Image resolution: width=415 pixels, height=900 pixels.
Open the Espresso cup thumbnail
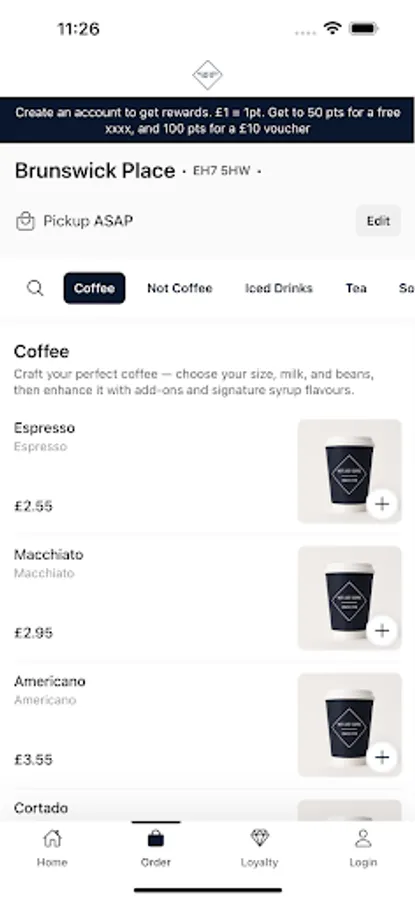click(350, 471)
